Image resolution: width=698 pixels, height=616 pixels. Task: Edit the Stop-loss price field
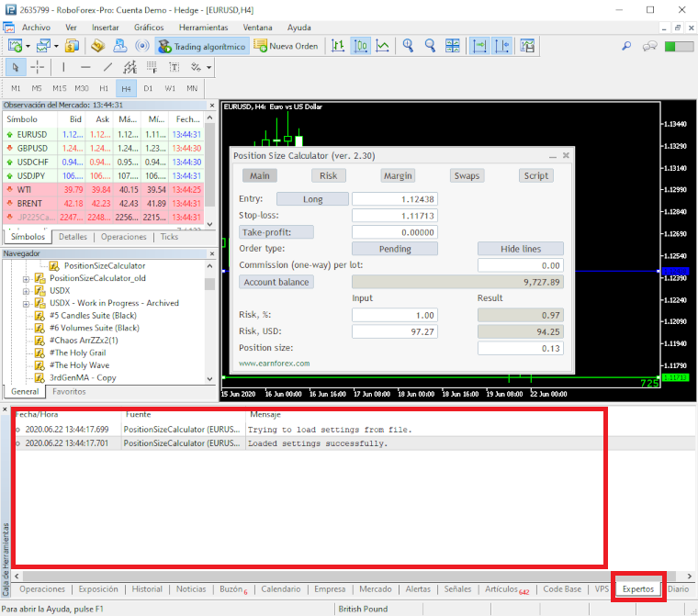click(x=395, y=216)
